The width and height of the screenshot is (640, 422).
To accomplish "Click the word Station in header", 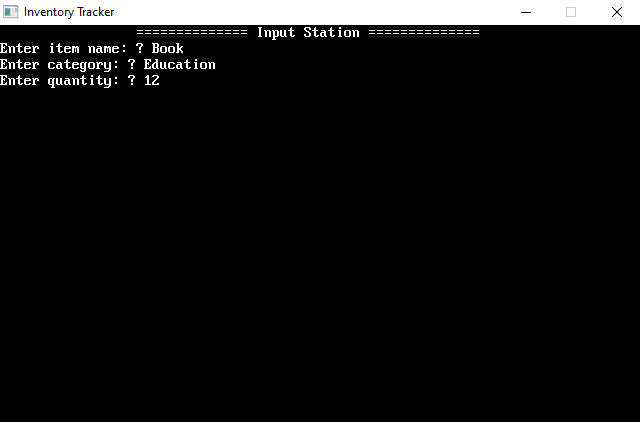I will point(331,32).
